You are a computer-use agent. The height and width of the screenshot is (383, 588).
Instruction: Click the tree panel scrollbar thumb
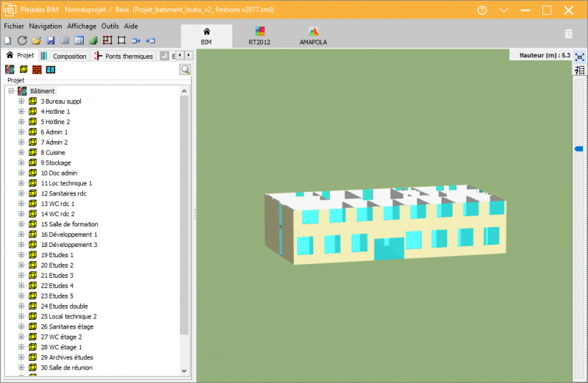click(184, 215)
